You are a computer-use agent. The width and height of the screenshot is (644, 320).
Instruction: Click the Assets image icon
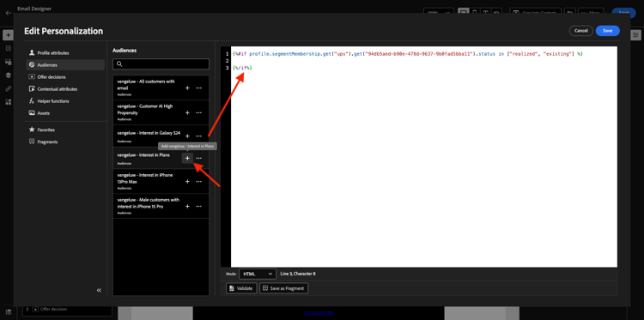pyautogui.click(x=32, y=113)
